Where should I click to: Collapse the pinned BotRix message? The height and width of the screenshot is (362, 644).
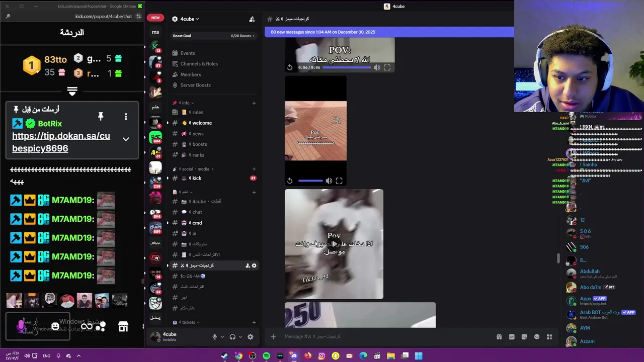126,139
